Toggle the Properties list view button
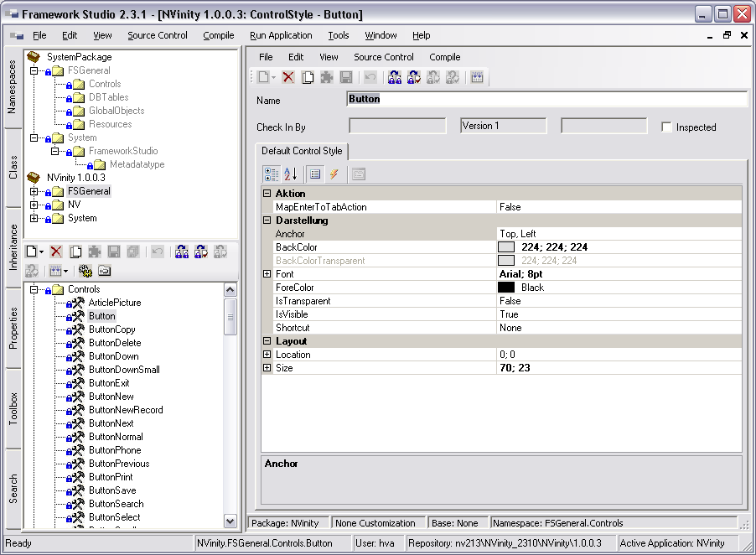This screenshot has height=555, width=756. coord(315,174)
